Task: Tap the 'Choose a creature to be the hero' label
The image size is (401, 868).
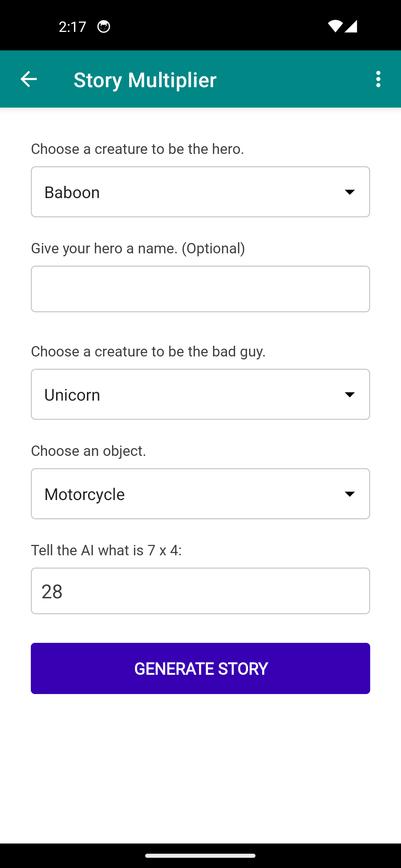Action: click(x=137, y=149)
